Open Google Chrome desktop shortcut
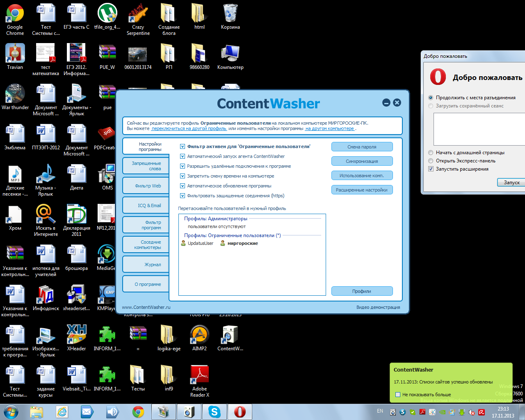The width and height of the screenshot is (525, 420). [15, 19]
